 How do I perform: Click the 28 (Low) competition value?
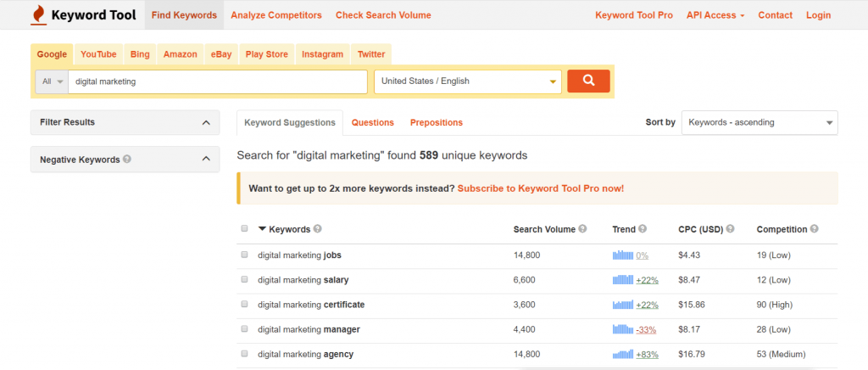(x=773, y=329)
